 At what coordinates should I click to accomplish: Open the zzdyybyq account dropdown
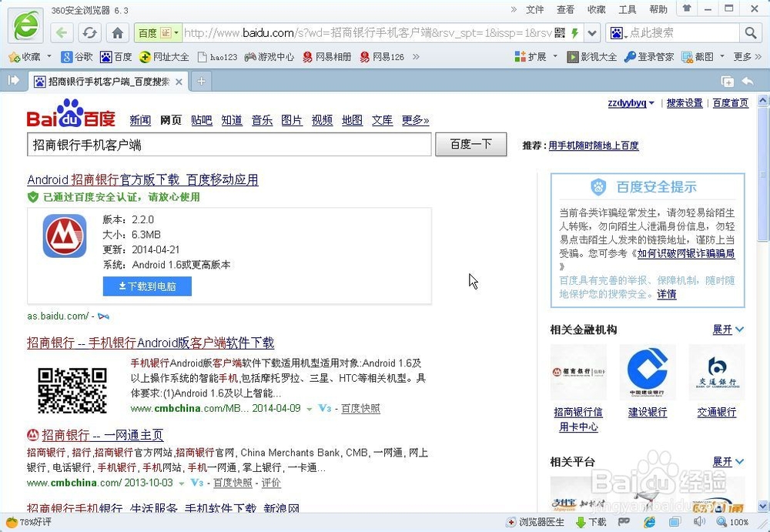pos(631,103)
